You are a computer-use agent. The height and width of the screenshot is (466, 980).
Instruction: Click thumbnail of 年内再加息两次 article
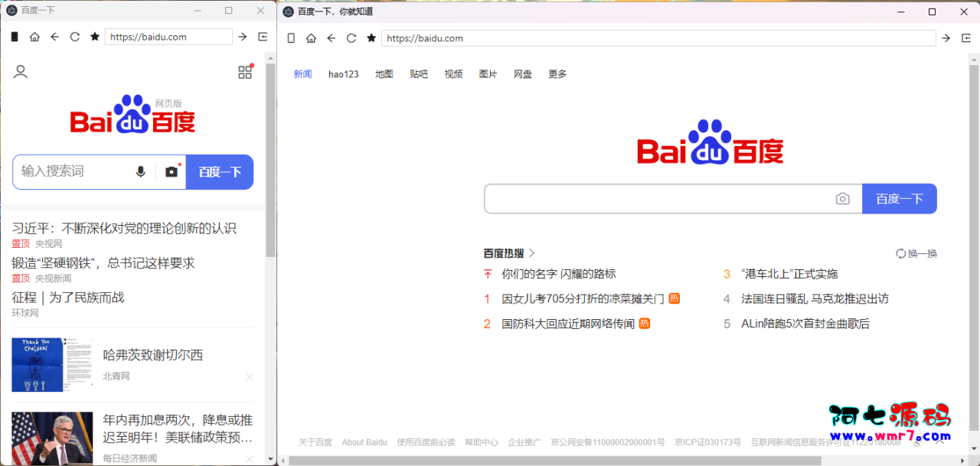pos(52,438)
